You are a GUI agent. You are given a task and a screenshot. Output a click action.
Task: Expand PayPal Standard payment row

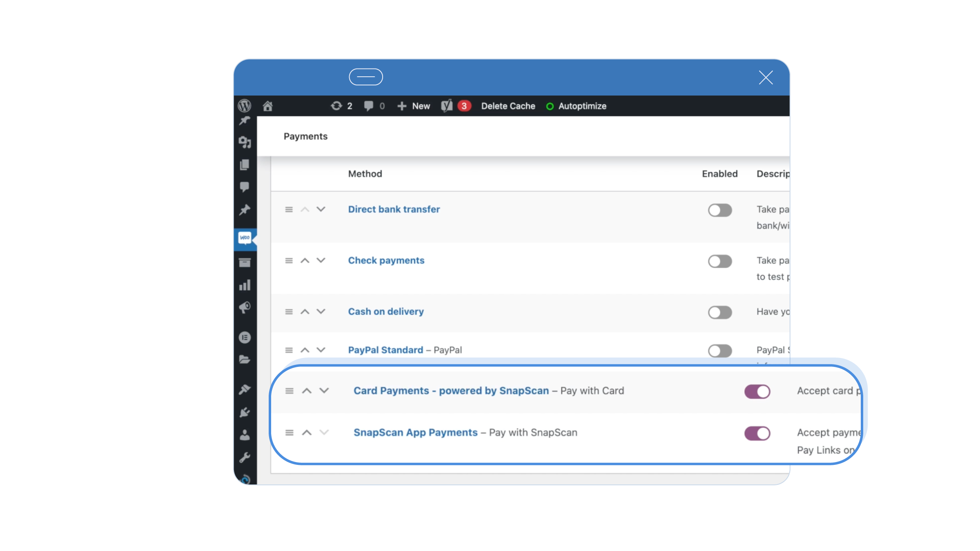[x=321, y=350]
